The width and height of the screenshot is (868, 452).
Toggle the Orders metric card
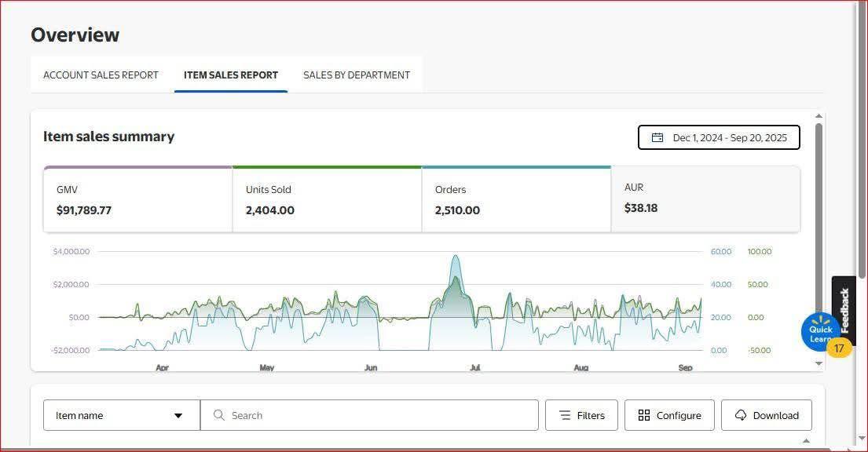pos(516,200)
